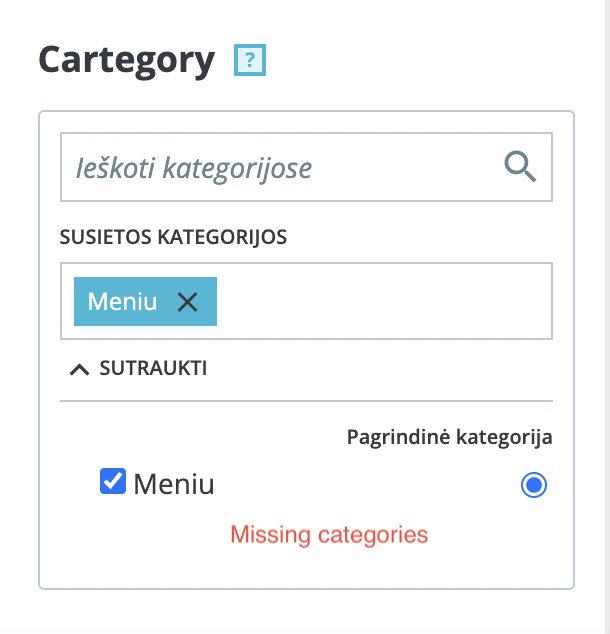This screenshot has height=634, width=610.
Task: Click the upward chevron beside SUTRAUKTI
Action: (80, 369)
